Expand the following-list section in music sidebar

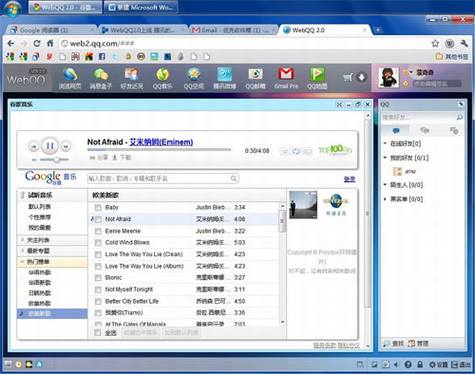point(52,240)
